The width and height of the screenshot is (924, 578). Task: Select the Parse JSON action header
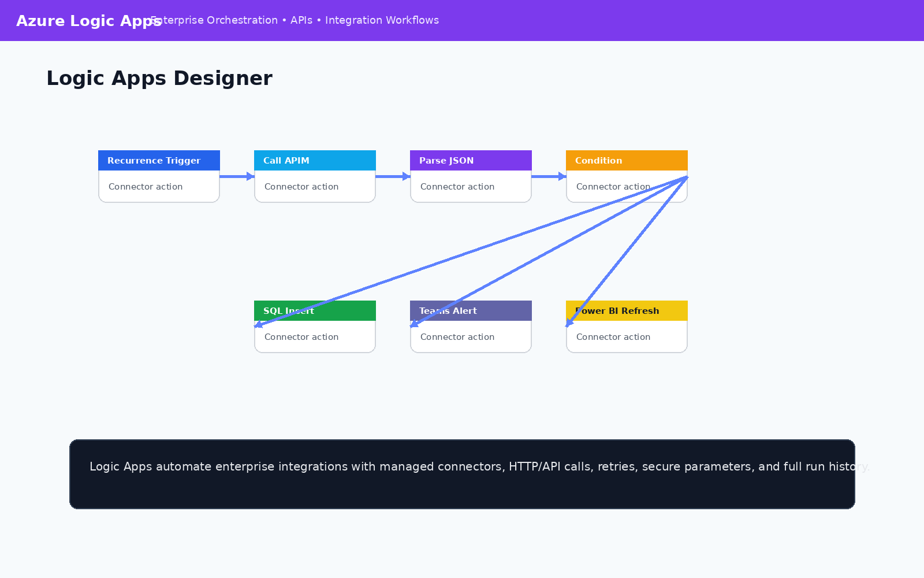pos(471,161)
